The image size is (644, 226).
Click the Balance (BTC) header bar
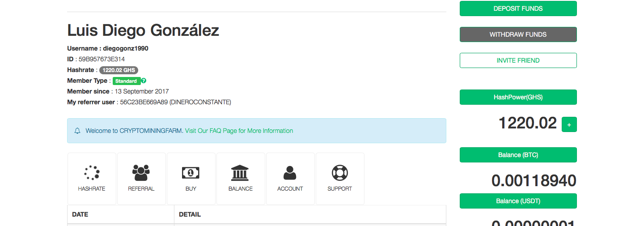[518, 155]
